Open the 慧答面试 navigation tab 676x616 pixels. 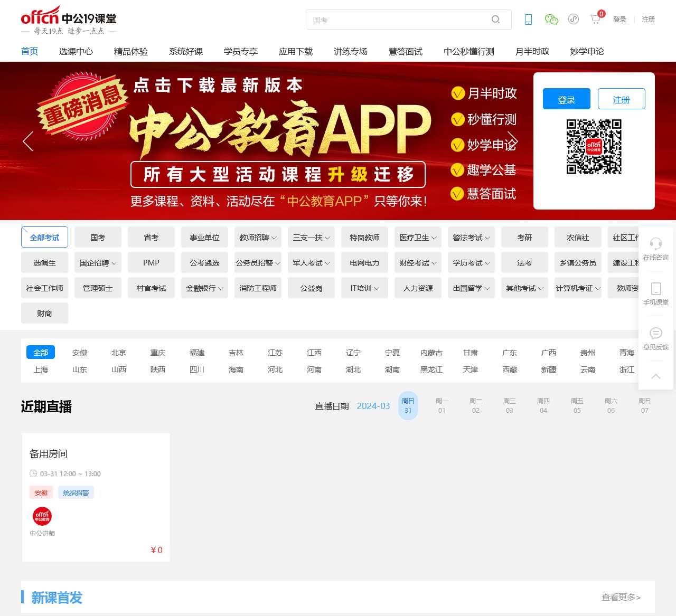[x=406, y=51]
